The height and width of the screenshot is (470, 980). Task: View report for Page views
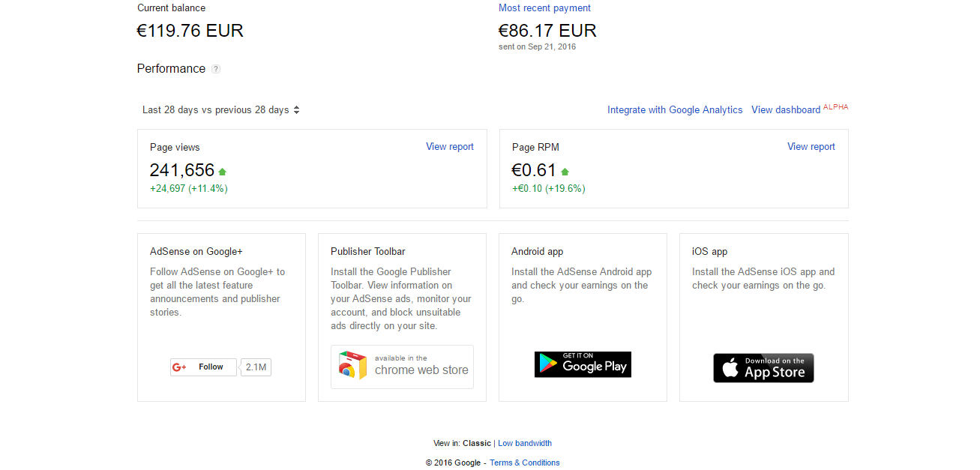coord(450,147)
